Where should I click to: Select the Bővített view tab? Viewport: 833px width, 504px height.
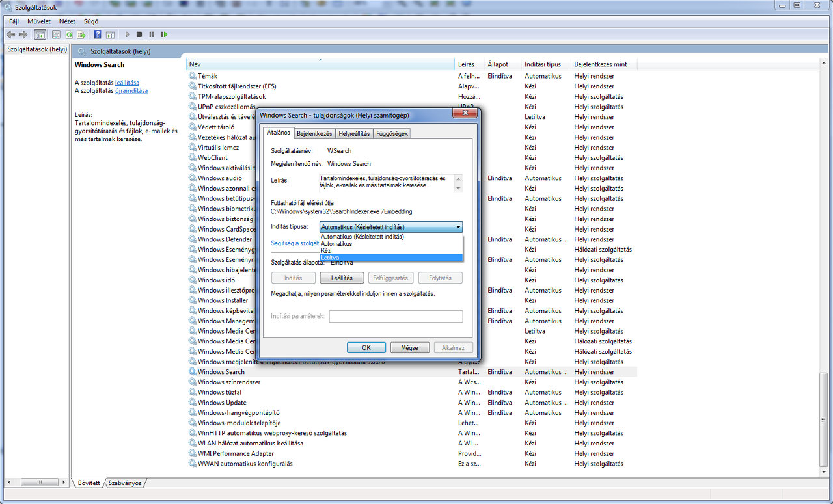click(89, 483)
